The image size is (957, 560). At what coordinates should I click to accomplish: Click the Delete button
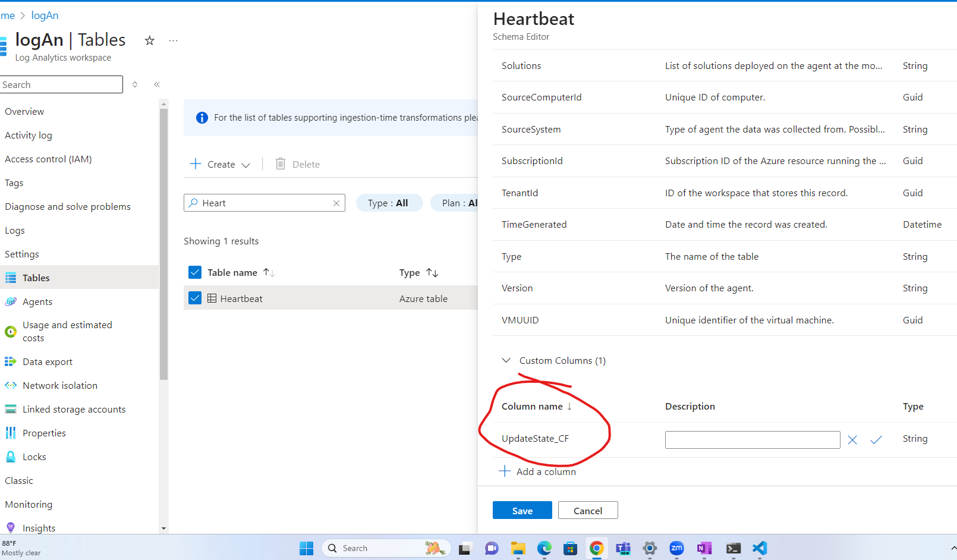tap(298, 164)
